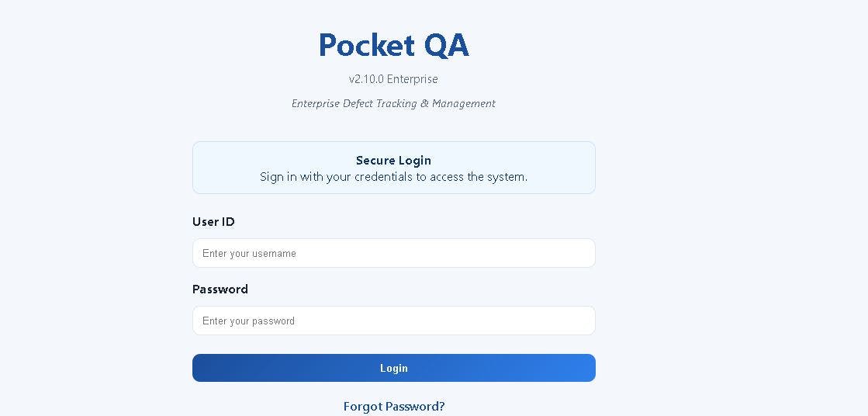The height and width of the screenshot is (416, 868).
Task: Click the word 'Pocket' in the title
Action: [x=366, y=45]
